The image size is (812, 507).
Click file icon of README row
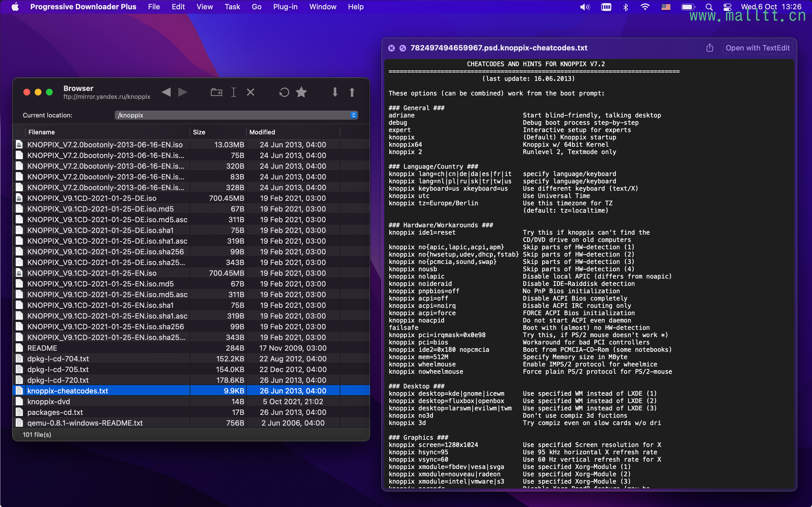[x=19, y=348]
